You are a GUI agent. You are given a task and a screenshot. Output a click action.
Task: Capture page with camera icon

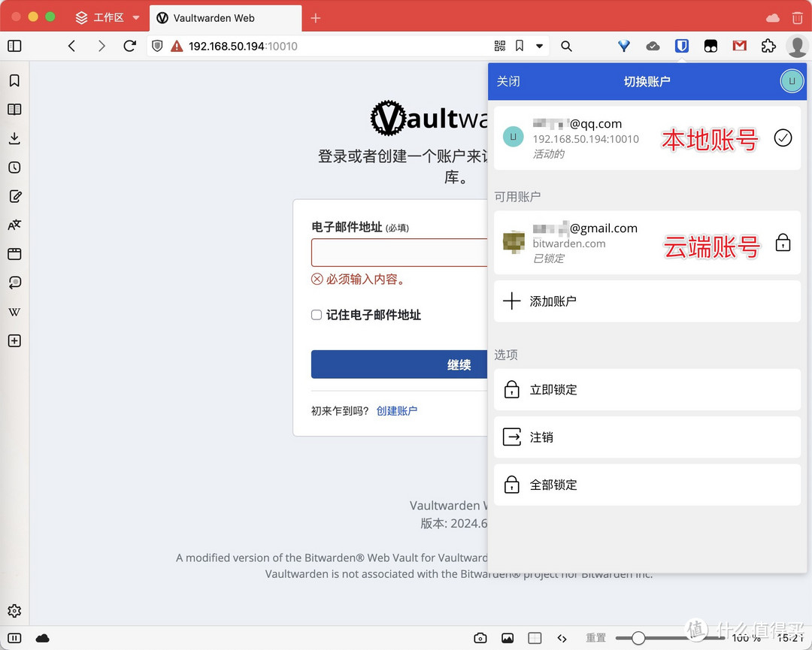coord(480,638)
